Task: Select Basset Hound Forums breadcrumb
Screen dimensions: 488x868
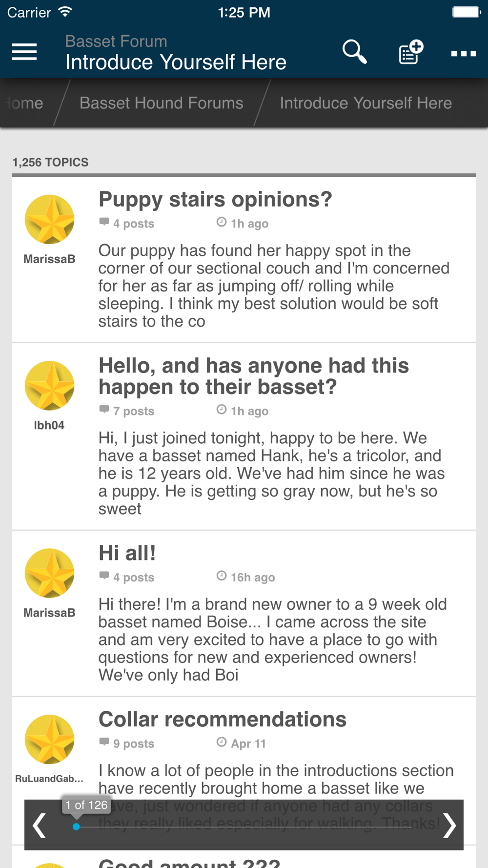Action: point(161,103)
